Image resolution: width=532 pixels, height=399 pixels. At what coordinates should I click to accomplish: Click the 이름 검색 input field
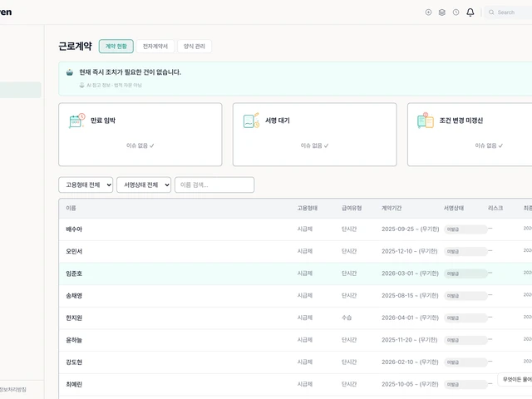coord(214,185)
